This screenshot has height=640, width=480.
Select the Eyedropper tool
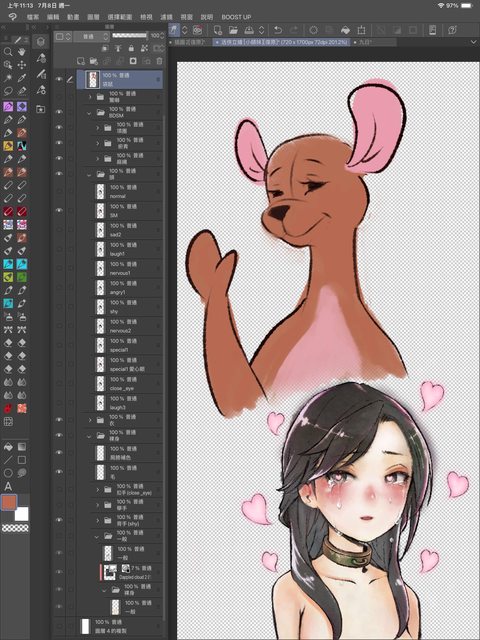22,78
